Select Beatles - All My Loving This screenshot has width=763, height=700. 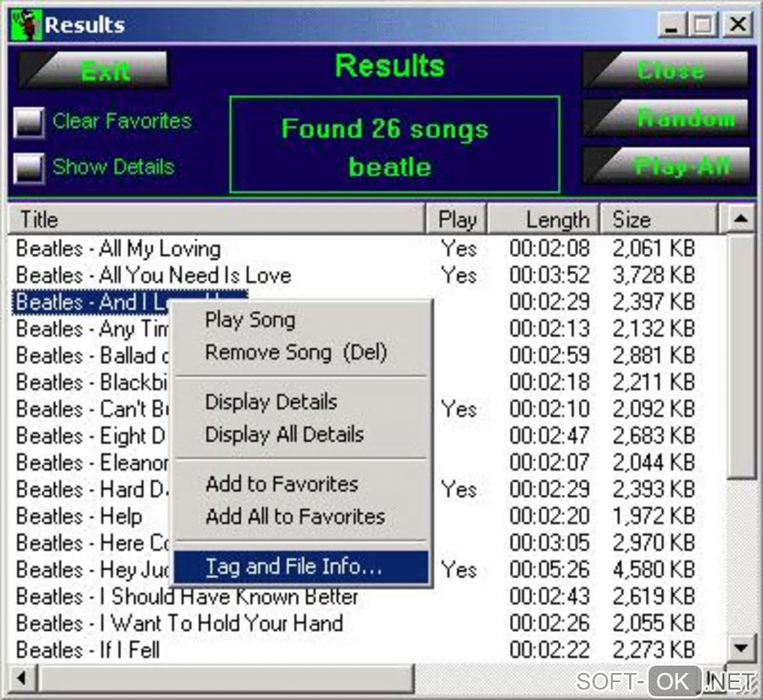point(118,248)
